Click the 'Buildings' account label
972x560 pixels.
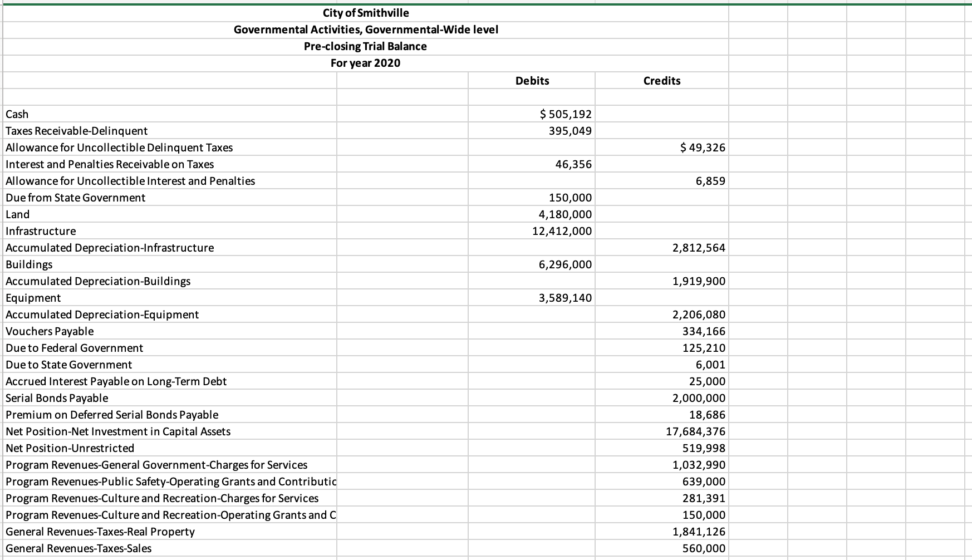[29, 264]
